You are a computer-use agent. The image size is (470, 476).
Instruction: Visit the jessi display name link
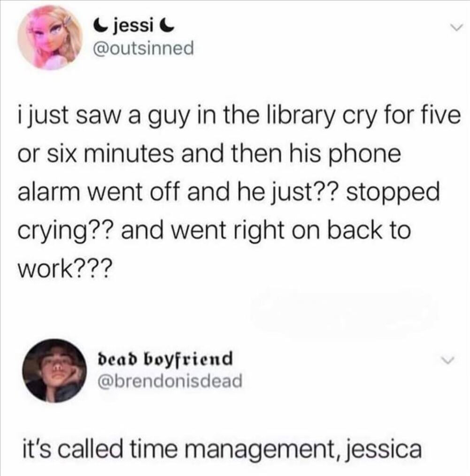(x=134, y=27)
